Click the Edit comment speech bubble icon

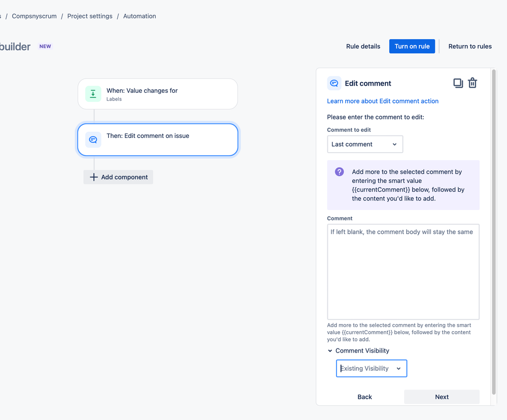[x=334, y=83]
